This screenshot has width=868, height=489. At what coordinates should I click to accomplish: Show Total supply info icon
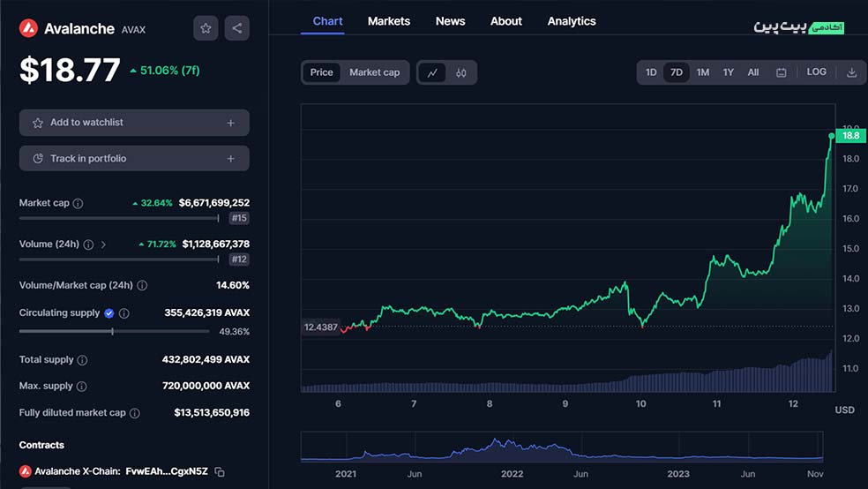pyautogui.click(x=82, y=360)
